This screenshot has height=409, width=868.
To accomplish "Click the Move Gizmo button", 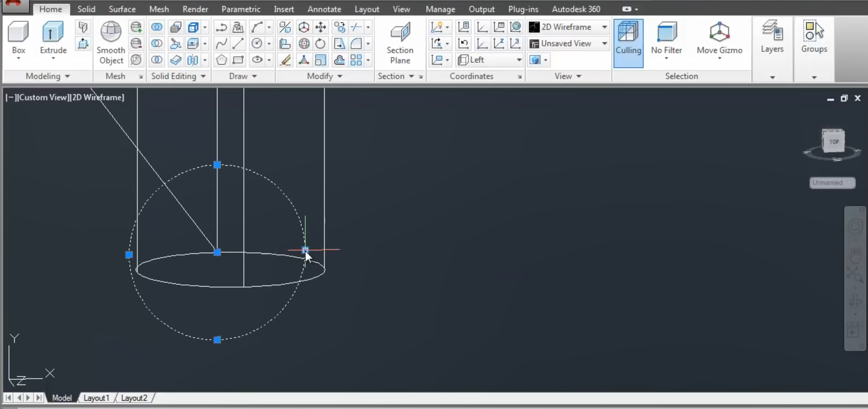I will tap(720, 41).
